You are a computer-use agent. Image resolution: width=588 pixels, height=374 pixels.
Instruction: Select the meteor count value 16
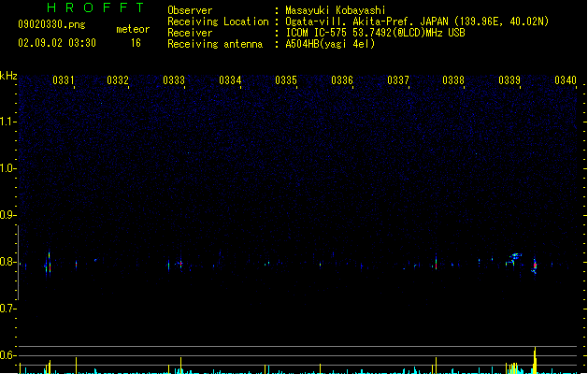click(x=136, y=43)
